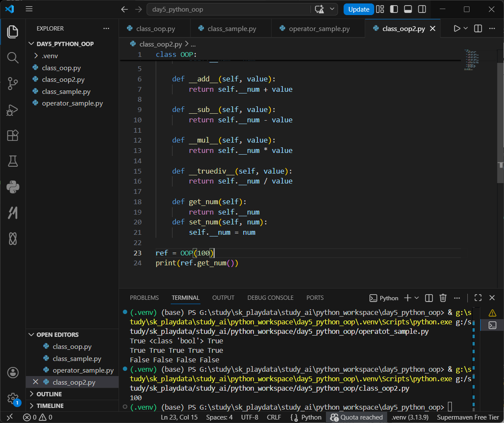The height and width of the screenshot is (423, 504).
Task: Change indentation via Spaces: 4
Action: [219, 417]
